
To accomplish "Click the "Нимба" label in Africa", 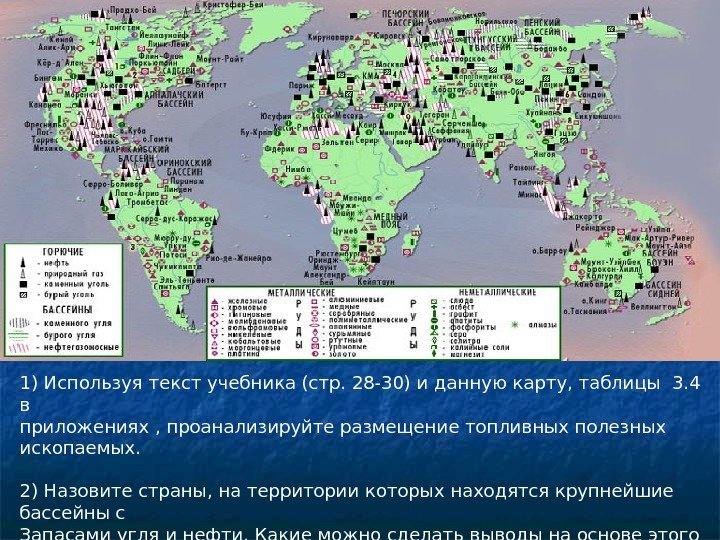I will 298,169.
